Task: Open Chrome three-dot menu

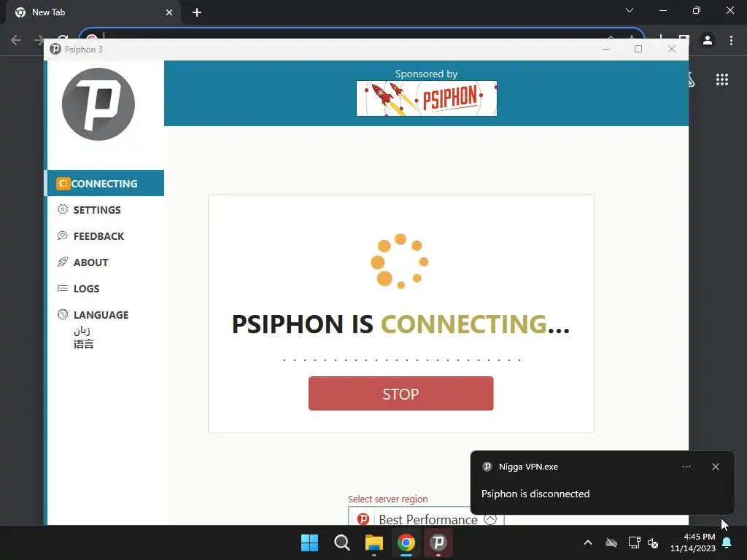Action: [x=731, y=40]
